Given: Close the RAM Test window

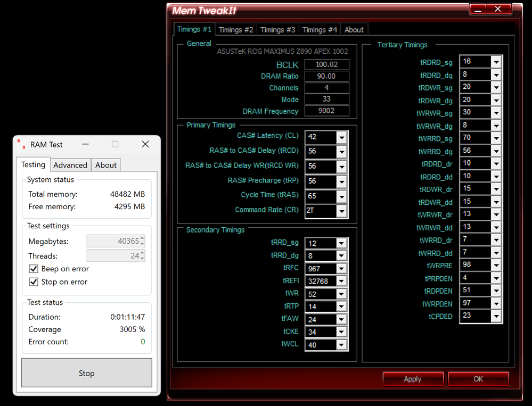Looking at the screenshot, I should click(145, 144).
